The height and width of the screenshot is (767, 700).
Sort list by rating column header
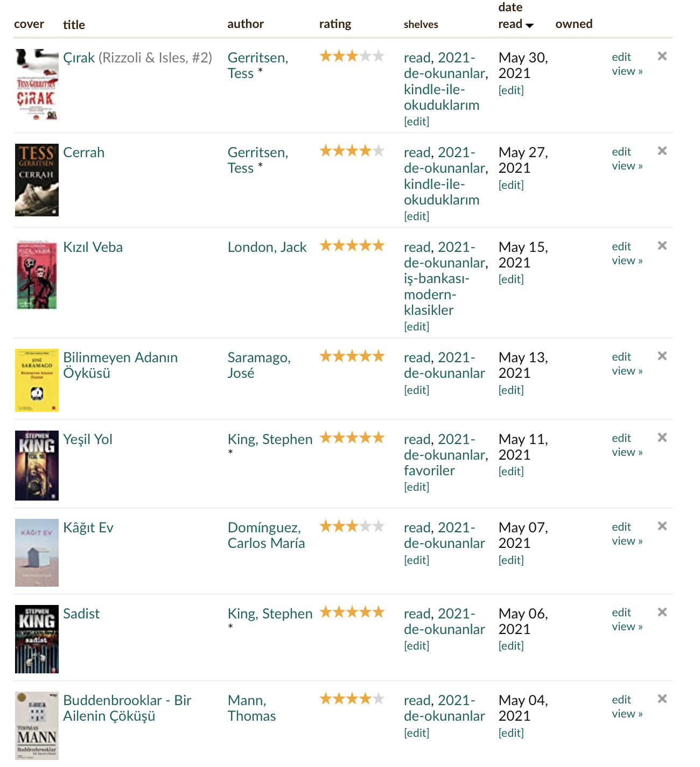[335, 24]
